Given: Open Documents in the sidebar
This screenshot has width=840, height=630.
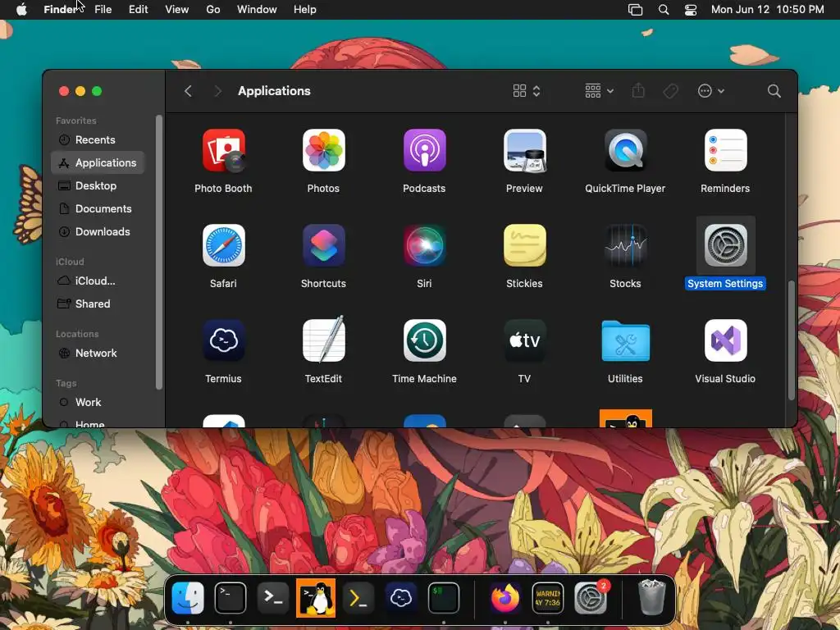Looking at the screenshot, I should pyautogui.click(x=98, y=209).
